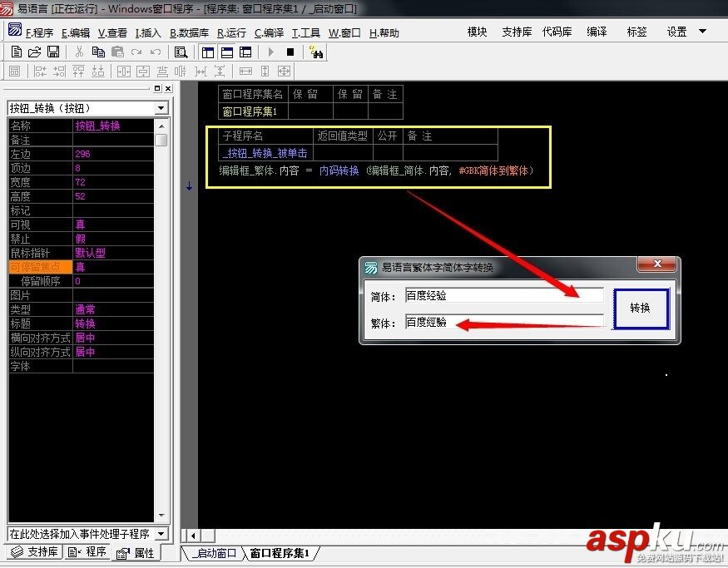Open the I.插入 menu
The width and height of the screenshot is (728, 568).
[148, 33]
